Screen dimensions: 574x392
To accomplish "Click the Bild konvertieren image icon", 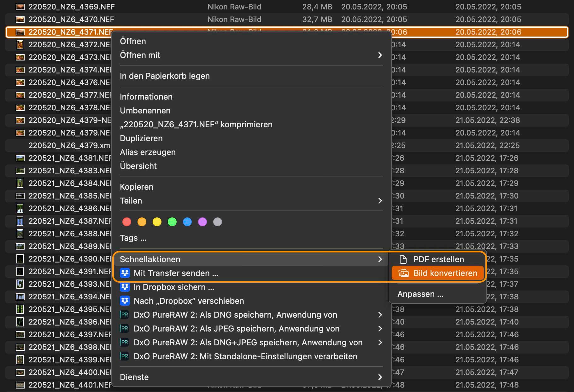I will (x=403, y=273).
